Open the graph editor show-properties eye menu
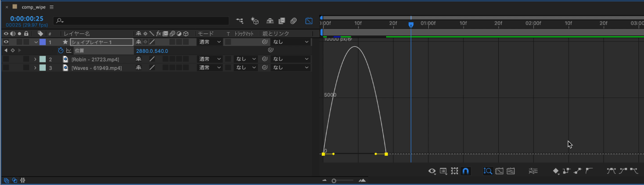644x185 pixels. tap(432, 171)
